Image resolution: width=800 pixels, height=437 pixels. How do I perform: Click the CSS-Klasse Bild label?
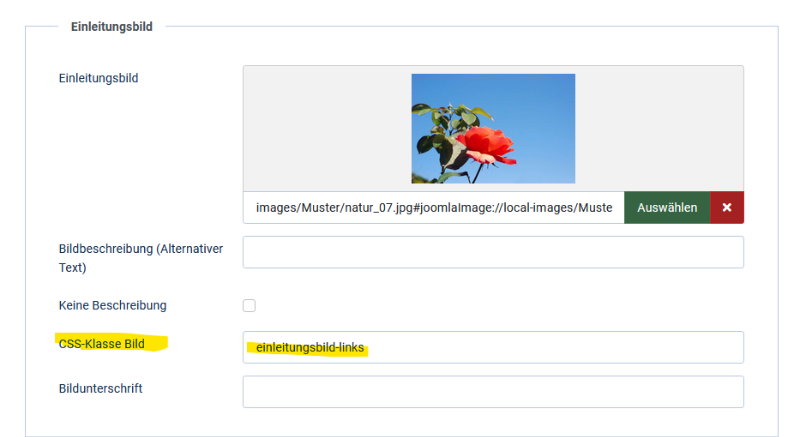pyautogui.click(x=102, y=344)
